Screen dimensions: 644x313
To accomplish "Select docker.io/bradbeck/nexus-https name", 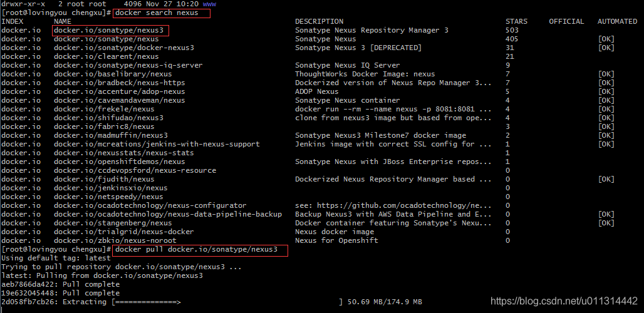I will tap(119, 83).
